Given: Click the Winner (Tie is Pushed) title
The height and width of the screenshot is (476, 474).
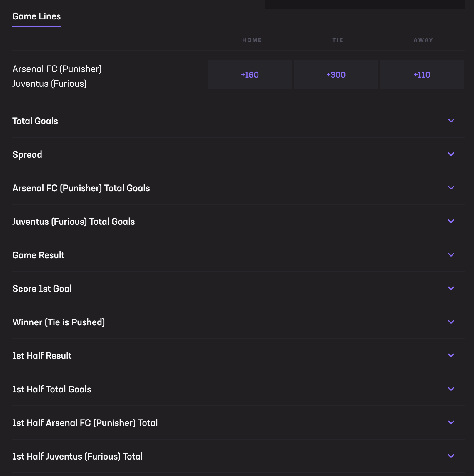Looking at the screenshot, I should pyautogui.click(x=59, y=322).
